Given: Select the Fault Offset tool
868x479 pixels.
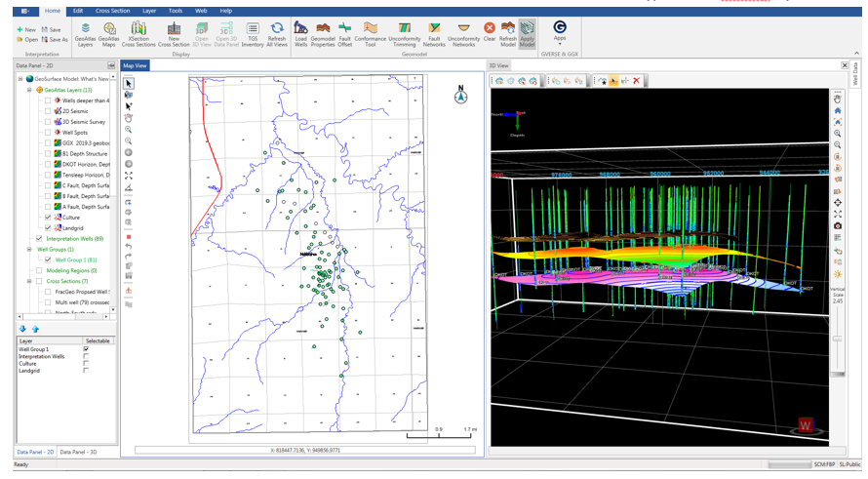Looking at the screenshot, I should point(344,34).
